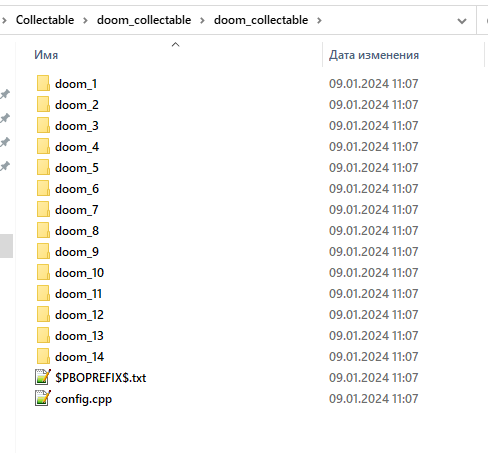488x453 pixels.
Task: Select the doom_13 folder name
Action: click(79, 336)
